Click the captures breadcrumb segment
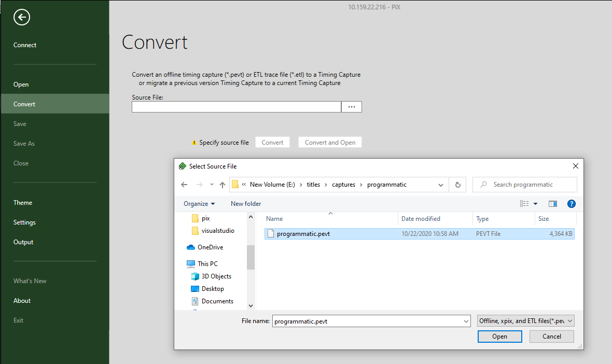Image resolution: width=612 pixels, height=364 pixels. (x=343, y=185)
